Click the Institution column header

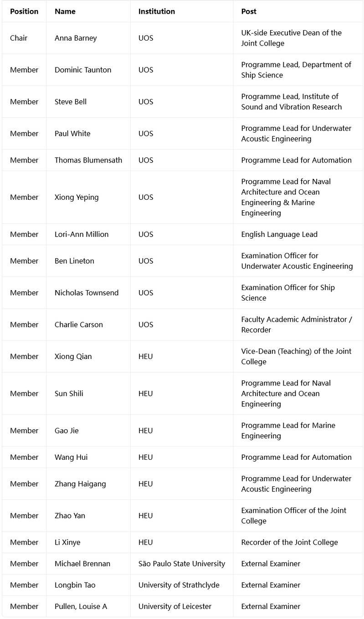tap(182, 11)
